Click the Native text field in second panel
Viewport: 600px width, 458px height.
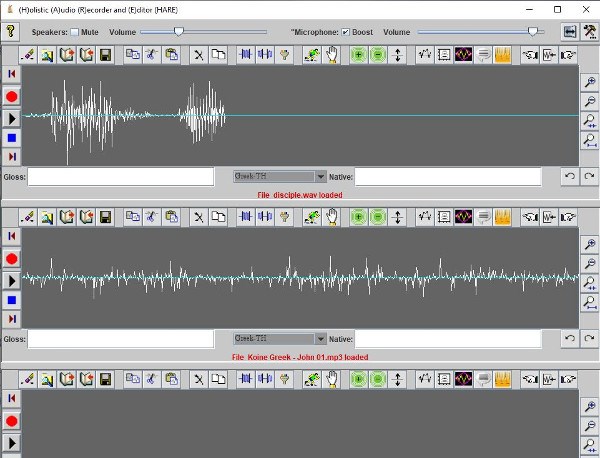[x=448, y=339]
